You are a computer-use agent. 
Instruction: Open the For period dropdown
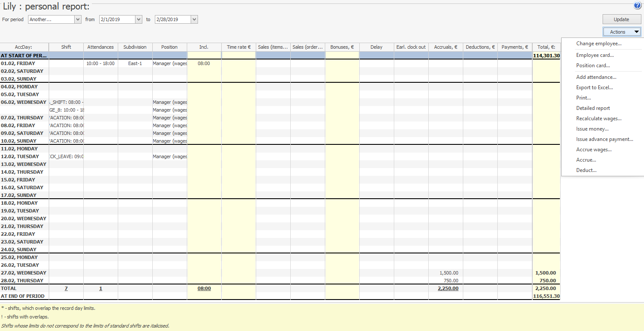(78, 19)
